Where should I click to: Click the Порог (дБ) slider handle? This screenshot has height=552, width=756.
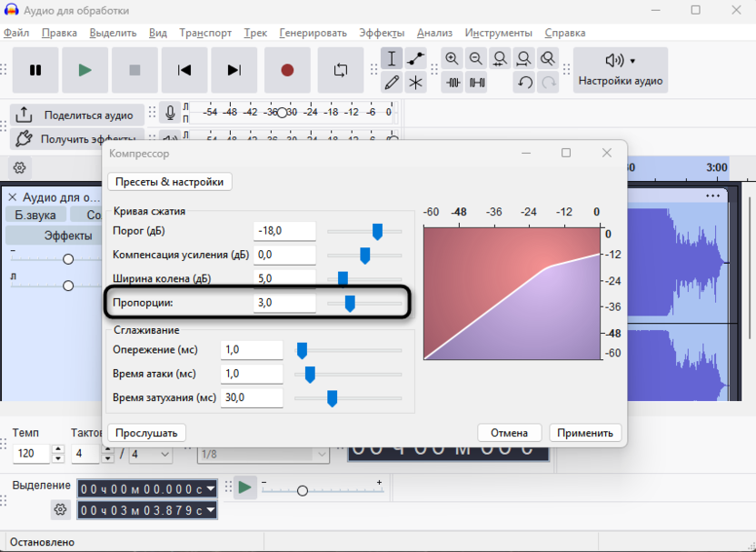(x=377, y=232)
